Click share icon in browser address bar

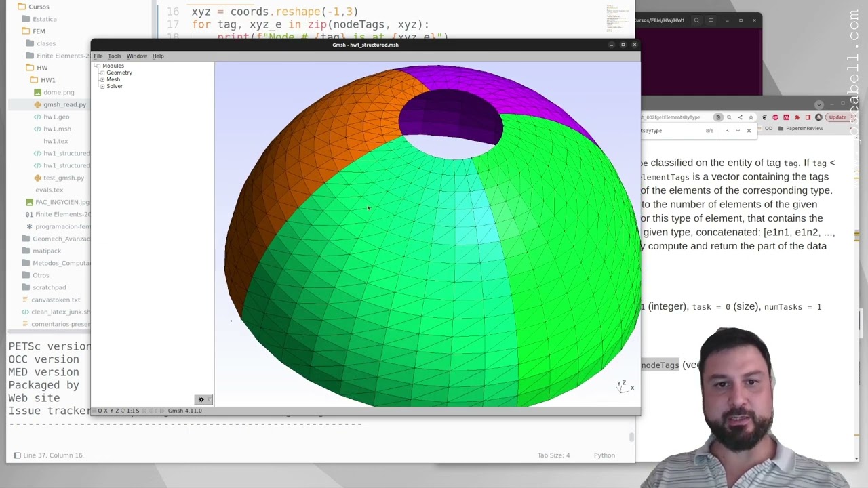pos(740,117)
